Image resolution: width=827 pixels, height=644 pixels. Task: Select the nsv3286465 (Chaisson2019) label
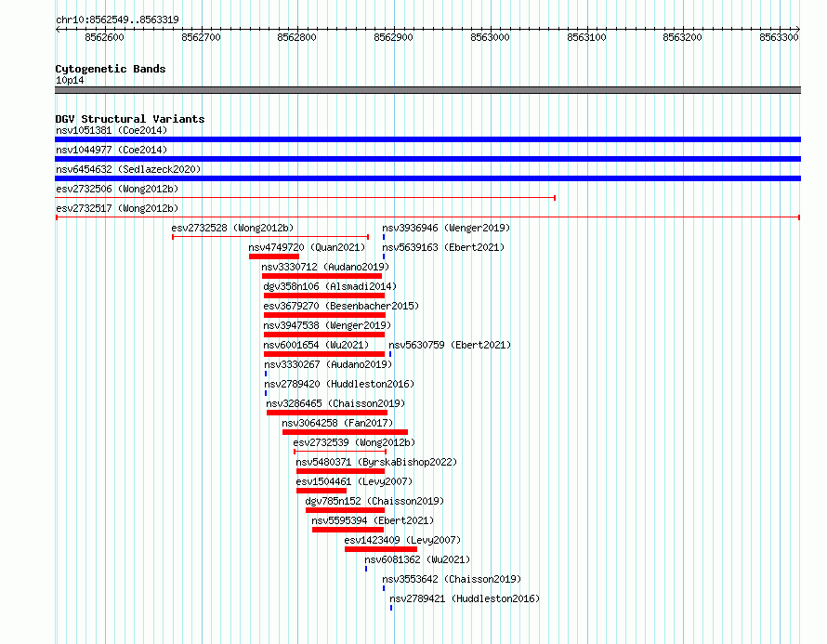(x=335, y=403)
